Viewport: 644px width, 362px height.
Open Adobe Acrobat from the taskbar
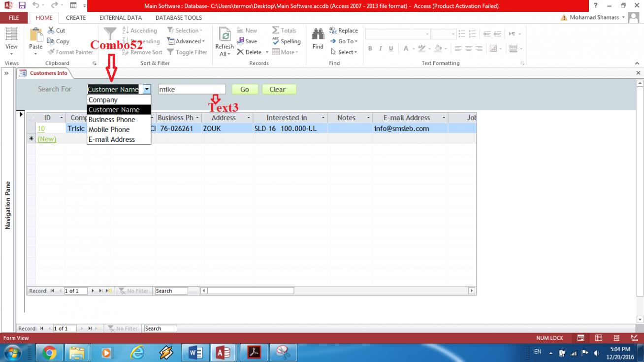[x=254, y=353]
